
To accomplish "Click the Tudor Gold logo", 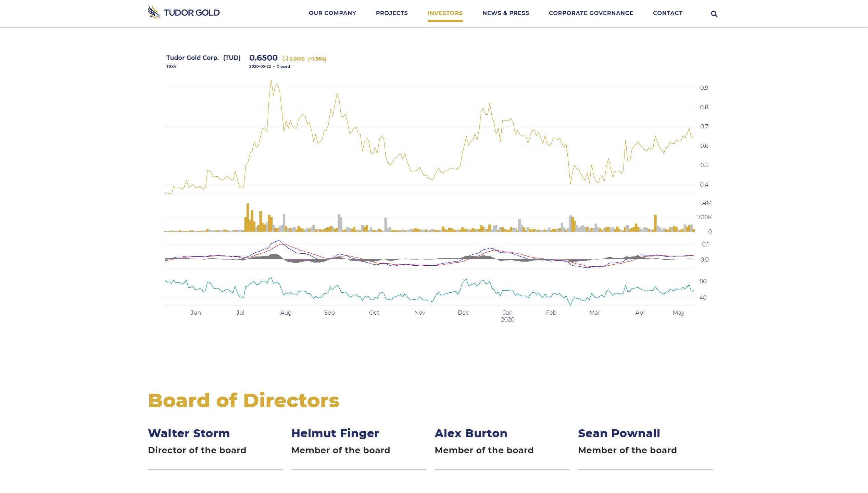I will tap(184, 12).
